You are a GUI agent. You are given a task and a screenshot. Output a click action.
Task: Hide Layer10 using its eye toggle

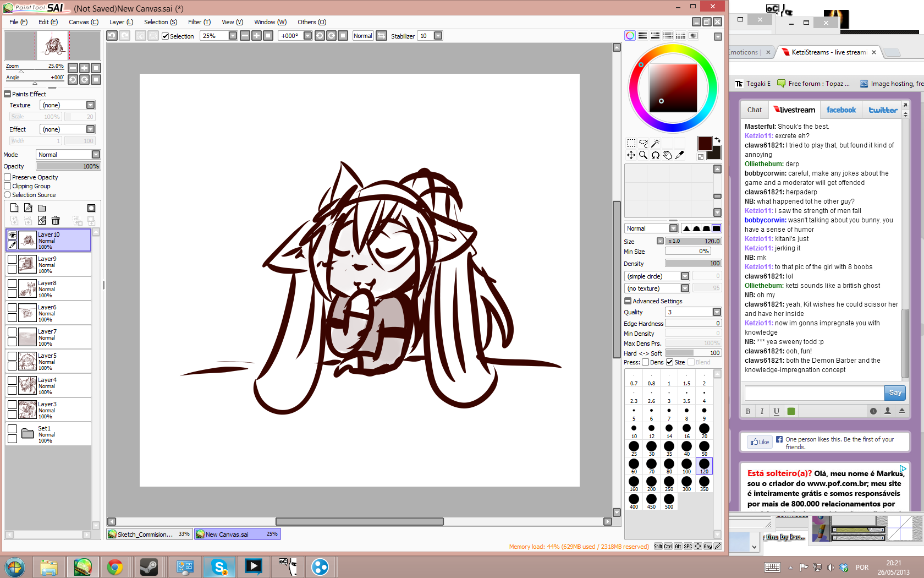pyautogui.click(x=12, y=235)
